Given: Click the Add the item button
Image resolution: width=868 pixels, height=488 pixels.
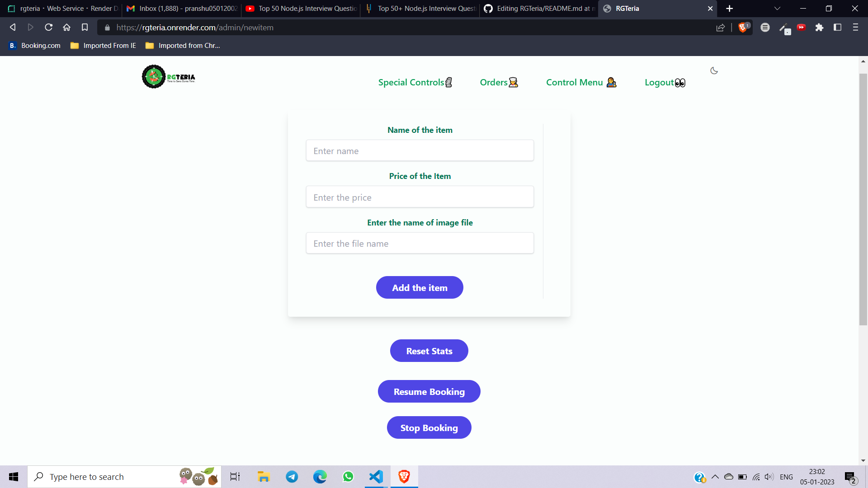Looking at the screenshot, I should click(420, 287).
